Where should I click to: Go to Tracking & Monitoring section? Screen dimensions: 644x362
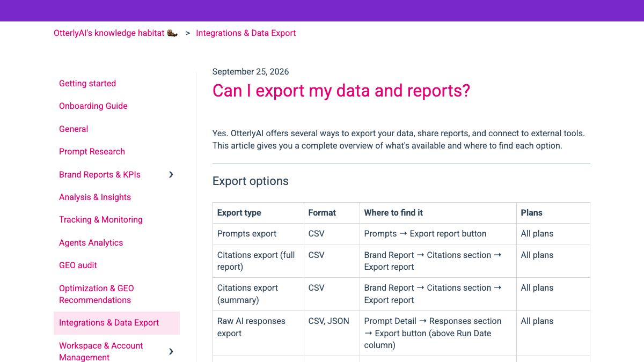[101, 219]
